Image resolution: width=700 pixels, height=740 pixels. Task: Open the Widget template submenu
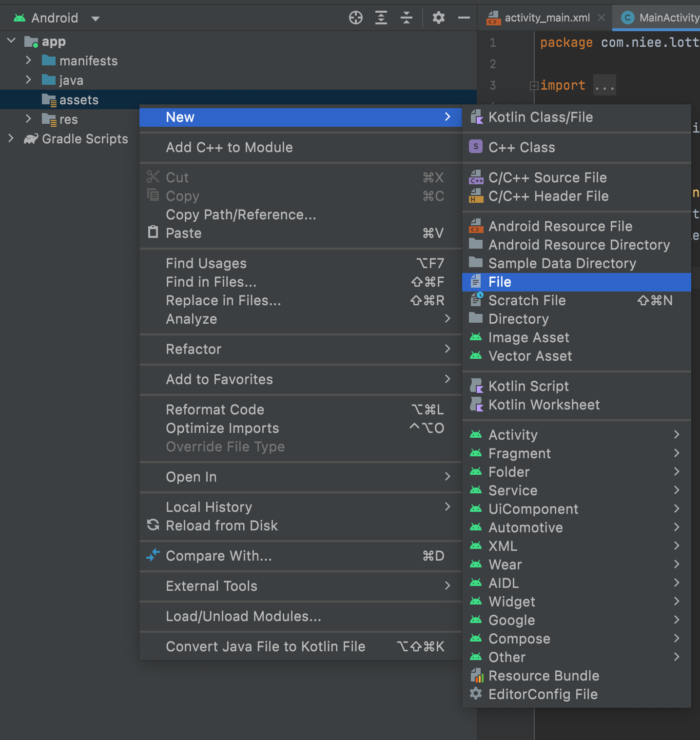click(x=577, y=602)
